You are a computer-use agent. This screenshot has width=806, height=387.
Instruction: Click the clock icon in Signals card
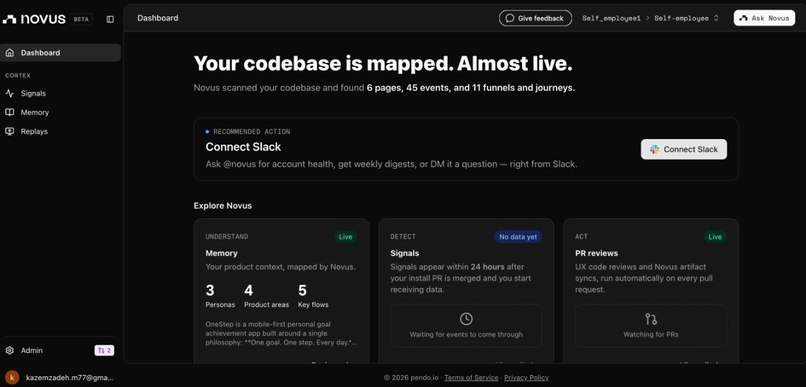point(466,319)
